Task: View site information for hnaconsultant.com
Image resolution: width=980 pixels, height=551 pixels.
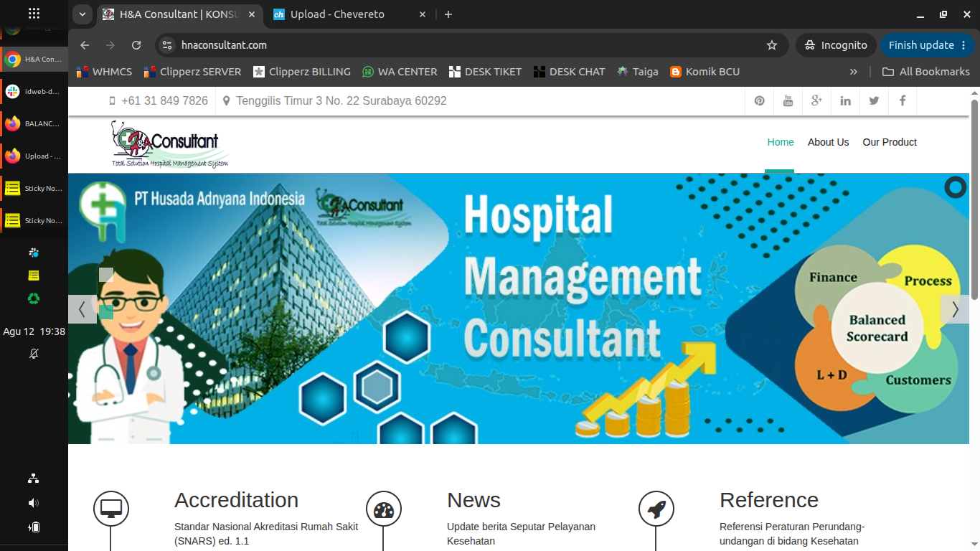Action: [x=166, y=45]
